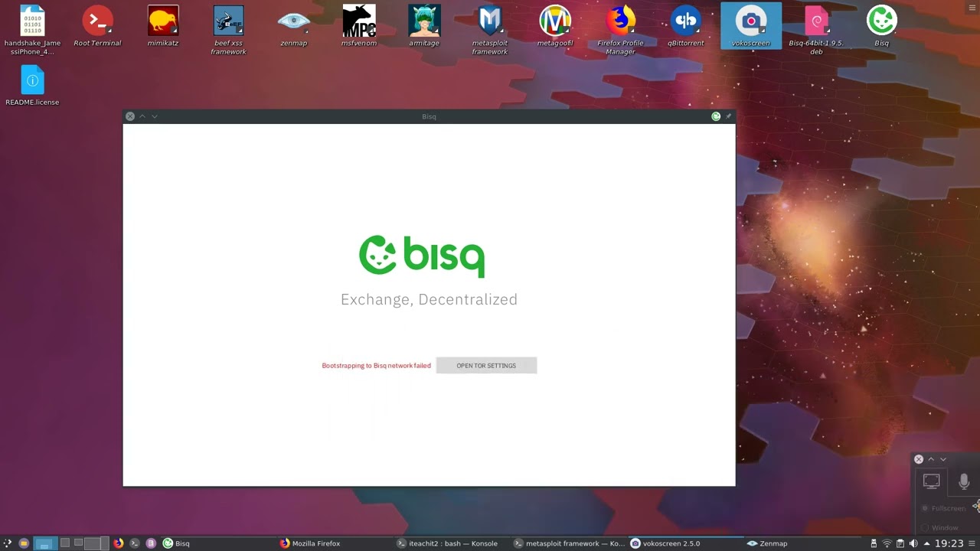Select Window radio option in vokoscreen
Image resolution: width=980 pixels, height=551 pixels.
(x=940, y=527)
